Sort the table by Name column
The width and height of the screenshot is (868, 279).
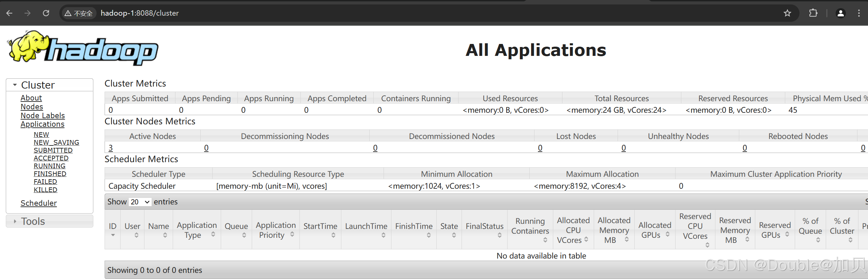[158, 229]
